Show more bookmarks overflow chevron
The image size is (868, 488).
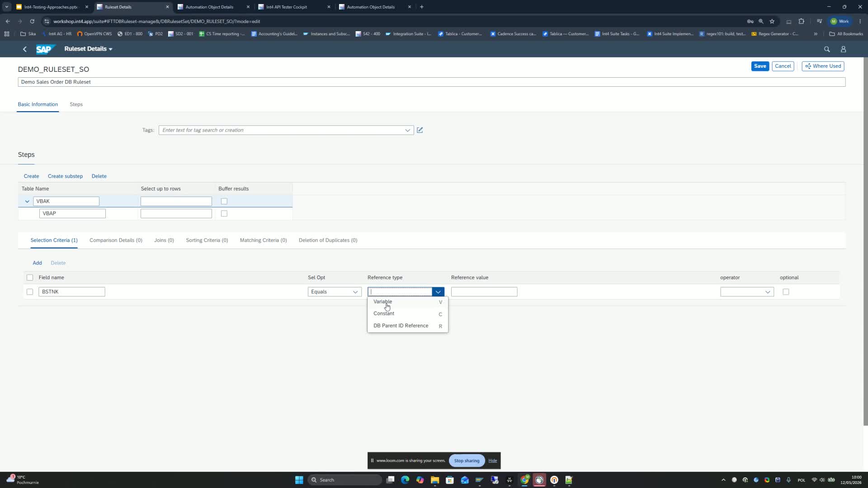(x=816, y=34)
